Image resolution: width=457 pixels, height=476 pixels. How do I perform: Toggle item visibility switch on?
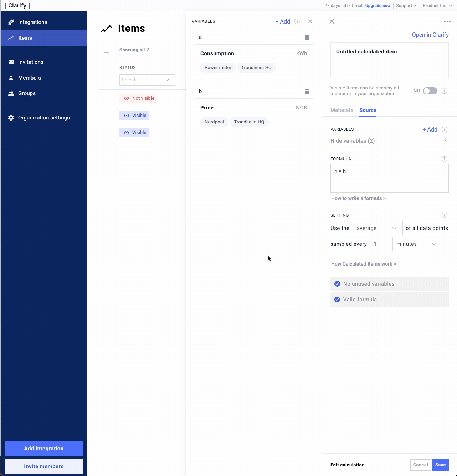pyautogui.click(x=430, y=91)
